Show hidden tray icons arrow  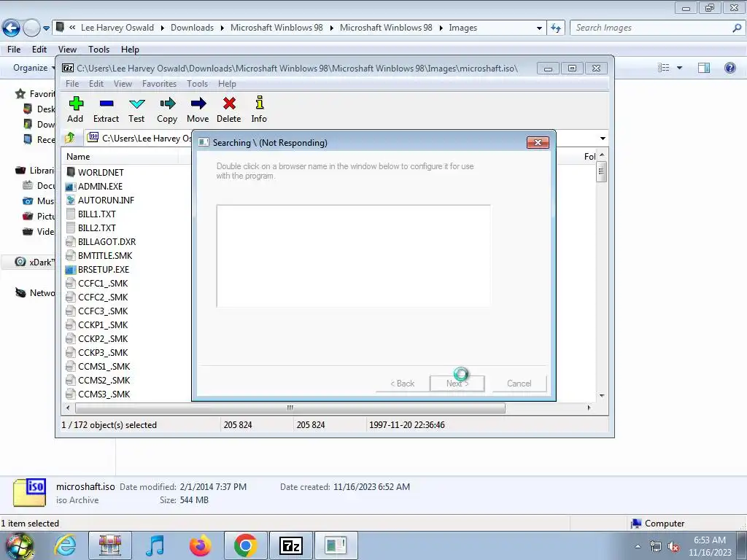click(638, 547)
